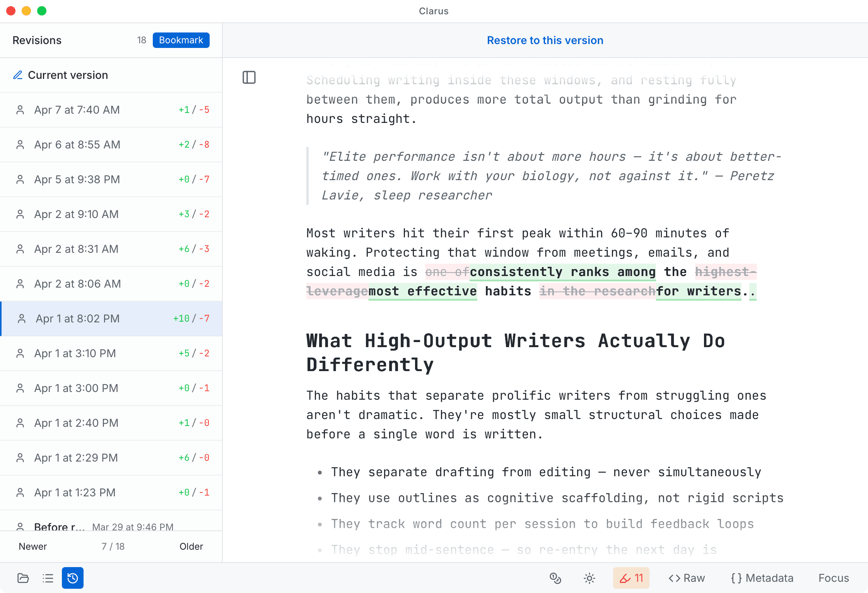Toggle the split-pane layout icon above the document
Viewport: 868px width, 593px height.
(249, 77)
